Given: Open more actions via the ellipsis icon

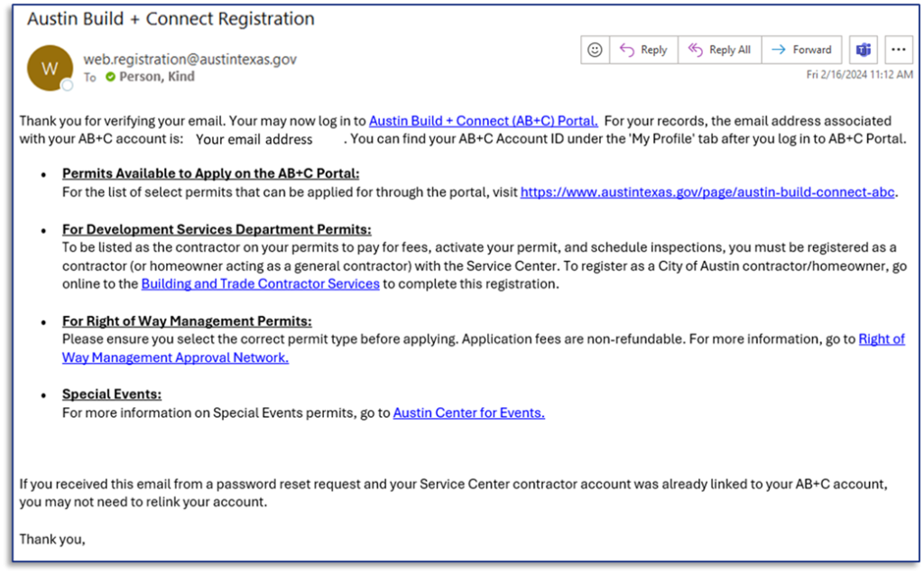Looking at the screenshot, I should [x=898, y=50].
